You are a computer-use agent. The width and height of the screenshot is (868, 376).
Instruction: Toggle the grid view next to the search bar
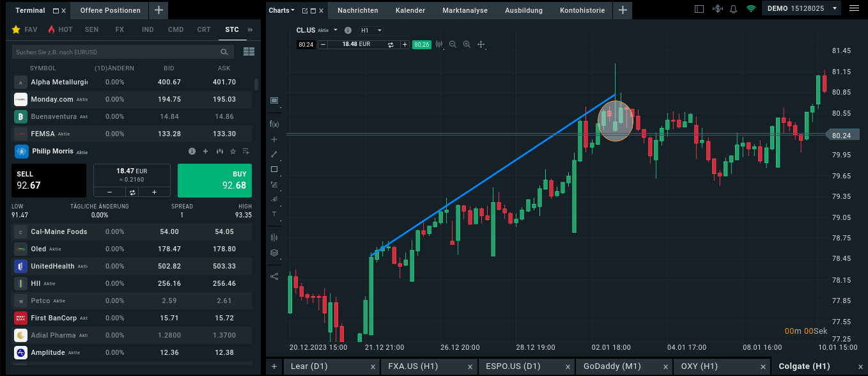pos(249,52)
